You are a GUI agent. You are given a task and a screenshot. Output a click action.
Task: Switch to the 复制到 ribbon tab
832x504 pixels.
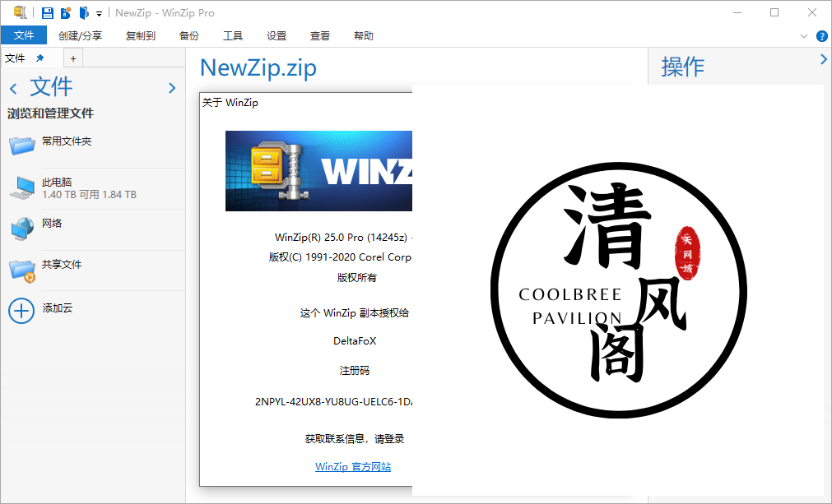[141, 35]
